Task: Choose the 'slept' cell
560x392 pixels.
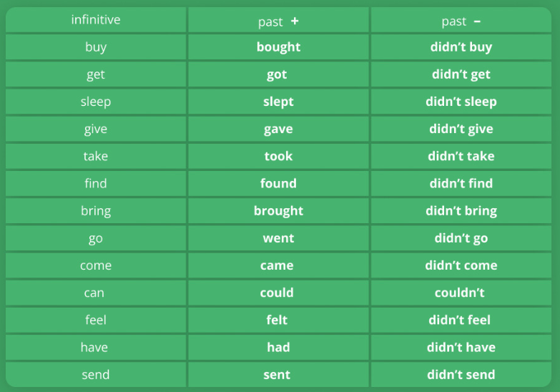Action: 278,102
